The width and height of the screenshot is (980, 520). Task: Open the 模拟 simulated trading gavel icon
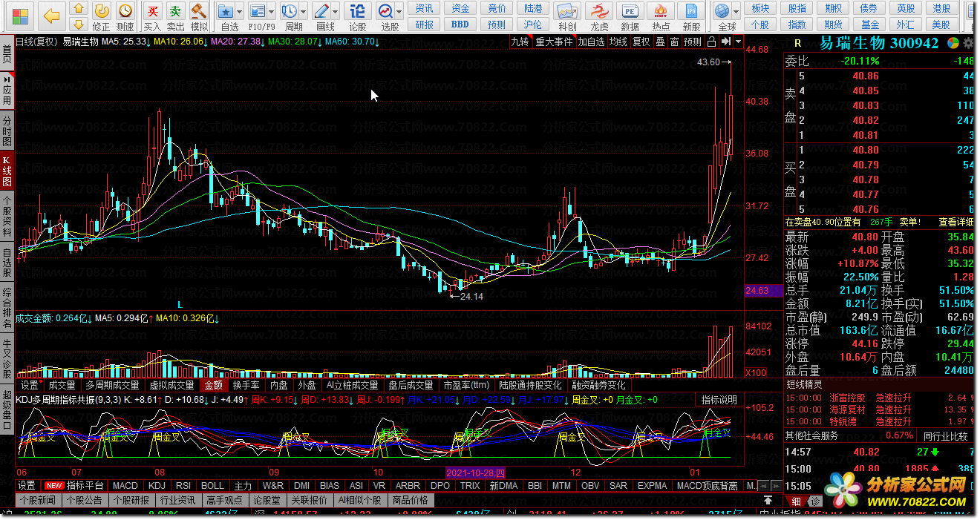coord(198,10)
